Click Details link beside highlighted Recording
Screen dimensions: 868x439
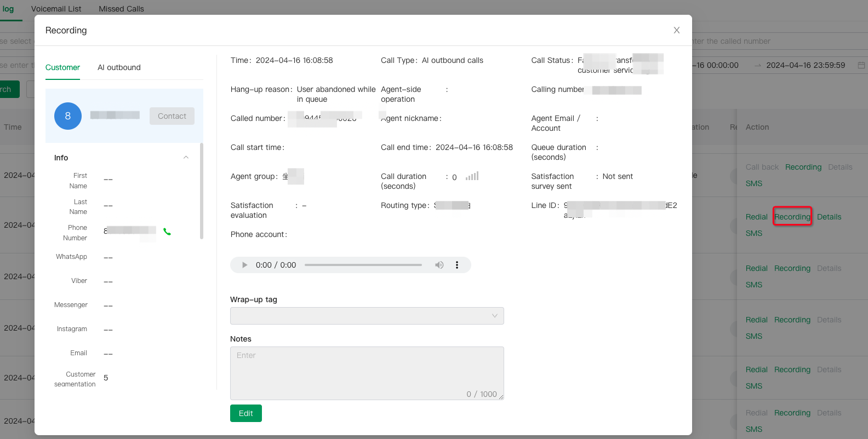pos(829,217)
